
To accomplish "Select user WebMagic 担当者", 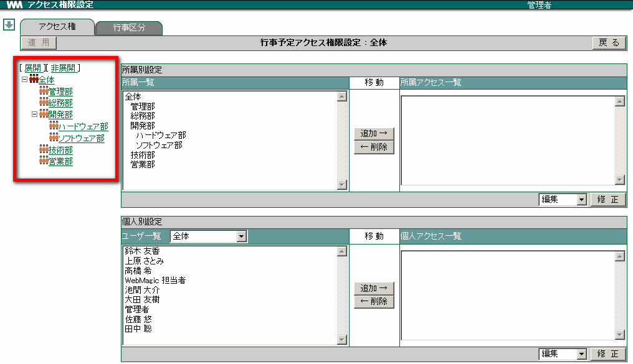I will tap(155, 280).
